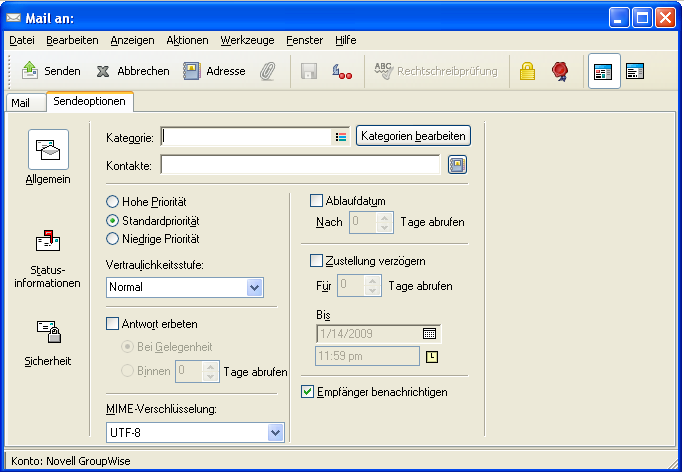This screenshot has width=684, height=472.
Task: Open the Werkzeuge menu
Action: (x=247, y=40)
